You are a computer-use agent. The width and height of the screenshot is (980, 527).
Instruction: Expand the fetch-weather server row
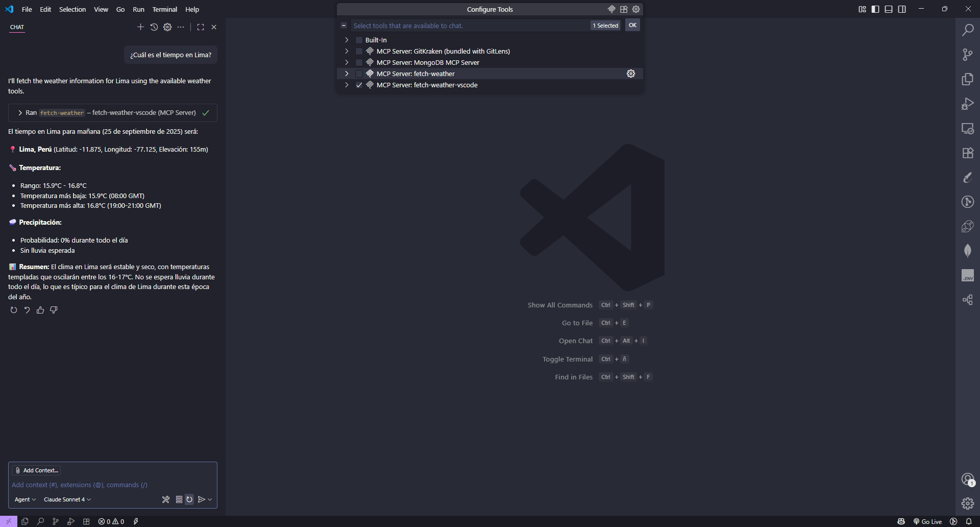tap(347, 74)
